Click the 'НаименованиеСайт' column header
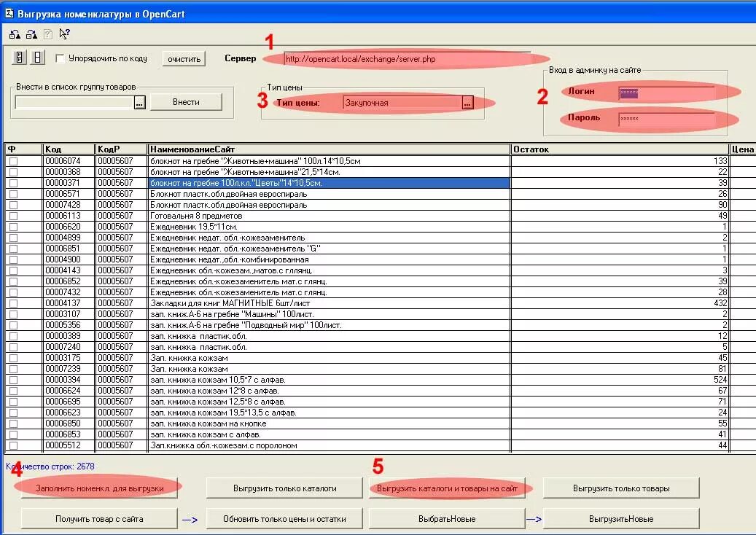 330,149
